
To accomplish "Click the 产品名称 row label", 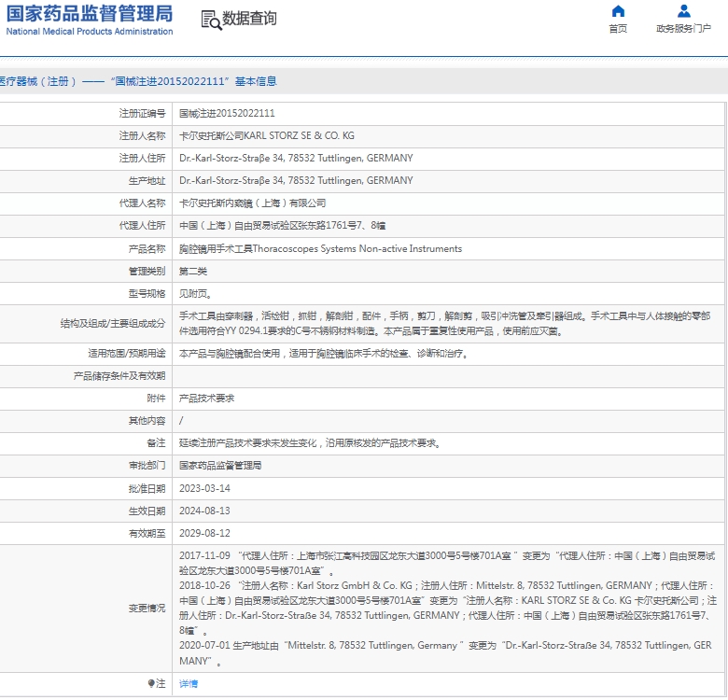I will (x=147, y=249).
